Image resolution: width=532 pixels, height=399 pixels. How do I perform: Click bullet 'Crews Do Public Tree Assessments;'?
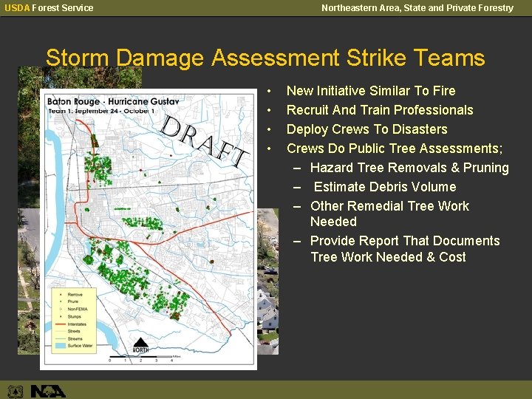click(395, 149)
